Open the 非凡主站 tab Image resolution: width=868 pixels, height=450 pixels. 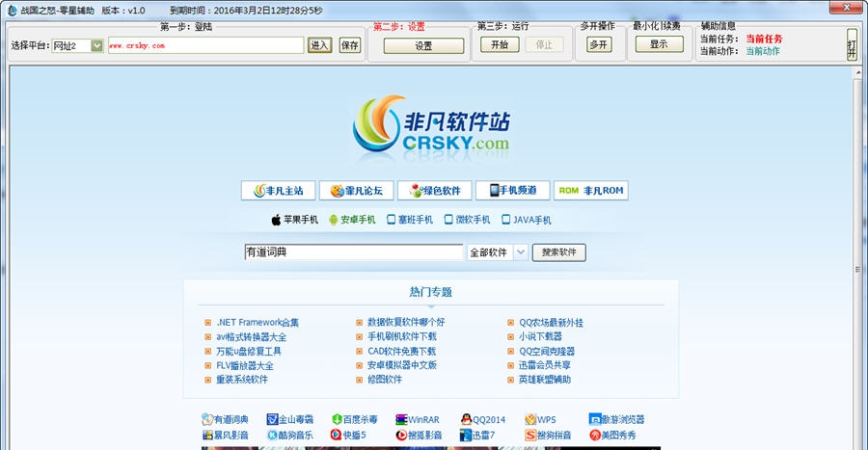coord(279,191)
